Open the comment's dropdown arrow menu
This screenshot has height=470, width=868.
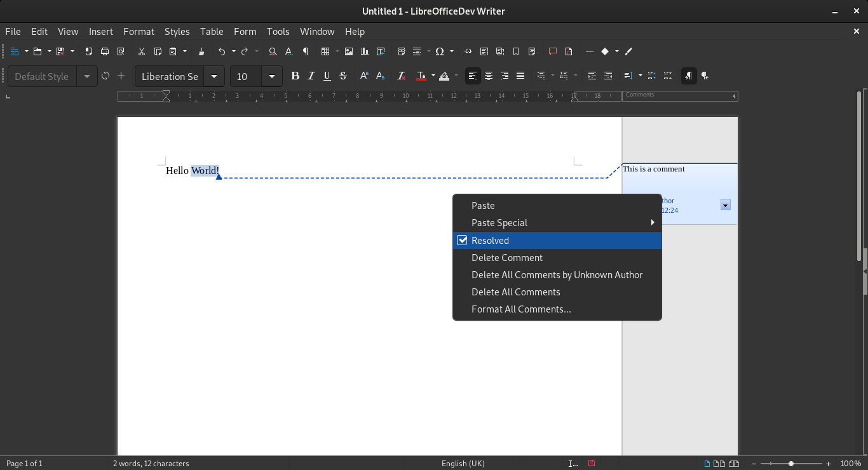coord(725,205)
